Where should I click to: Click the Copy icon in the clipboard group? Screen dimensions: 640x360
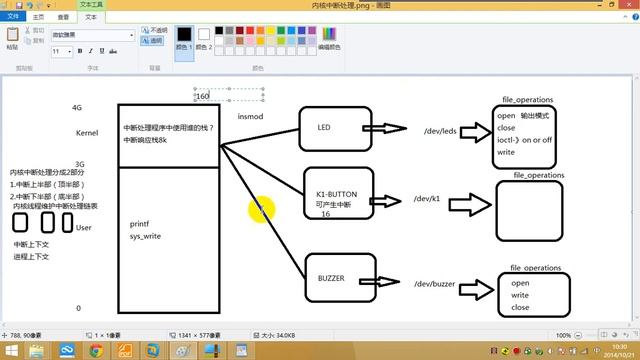click(28, 41)
